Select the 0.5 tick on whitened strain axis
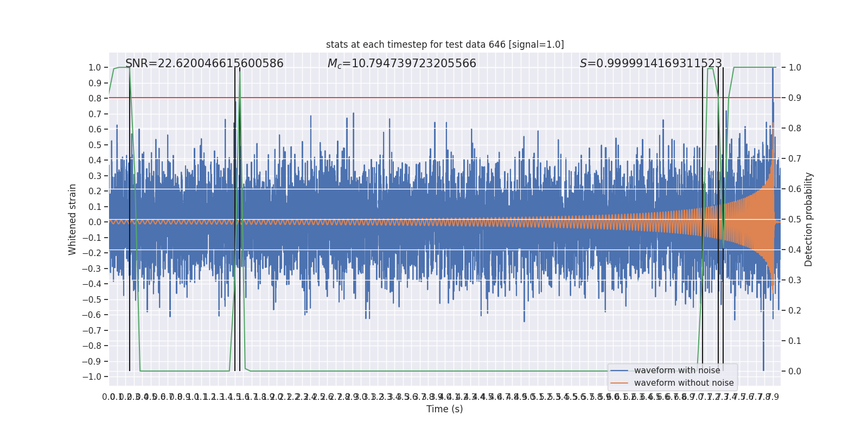868x434 pixels. [95, 145]
